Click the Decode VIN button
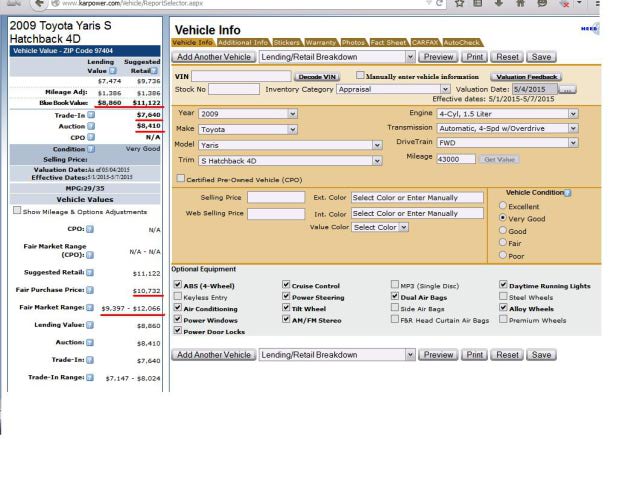The height and width of the screenshot is (480, 640). [x=317, y=77]
